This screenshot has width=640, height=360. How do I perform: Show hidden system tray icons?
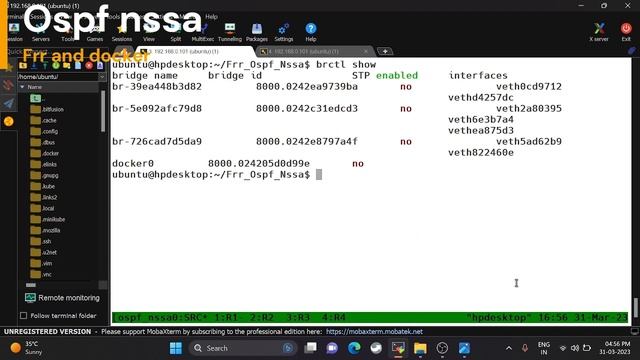509,348
